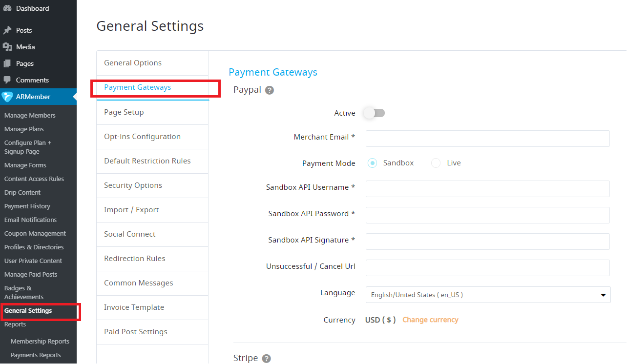Open the Import / Export tab
Viewport: 627px width, 364px height.
click(152, 210)
